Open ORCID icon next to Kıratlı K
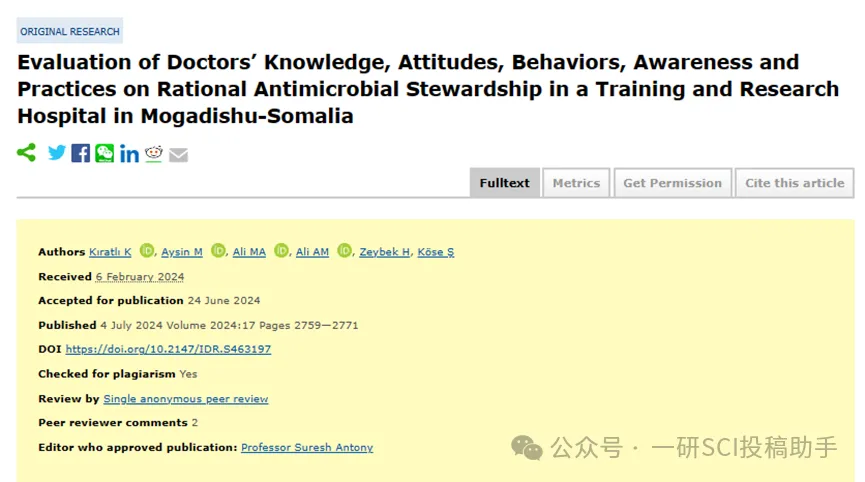The height and width of the screenshot is (482, 865). (147, 251)
